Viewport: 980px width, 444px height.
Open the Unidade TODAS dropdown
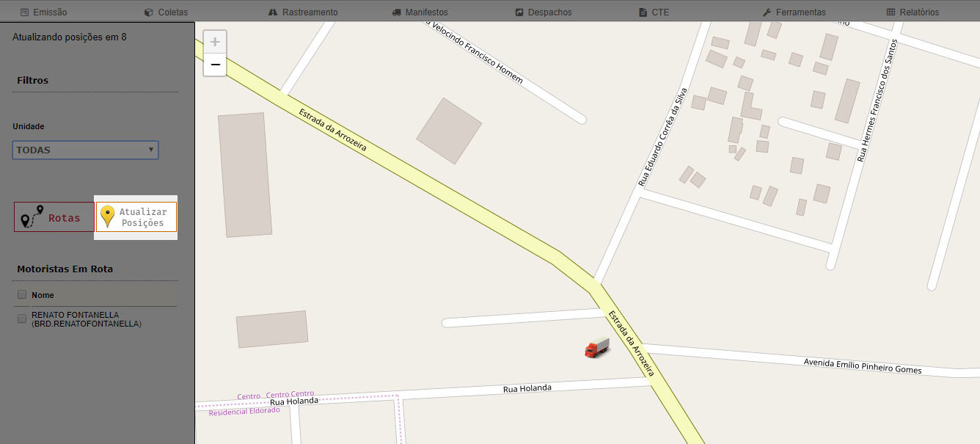[85, 150]
